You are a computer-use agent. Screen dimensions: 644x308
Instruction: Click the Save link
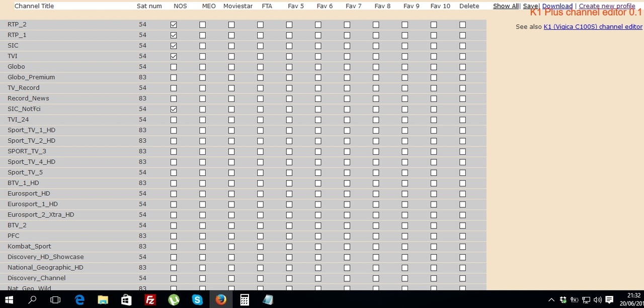530,6
